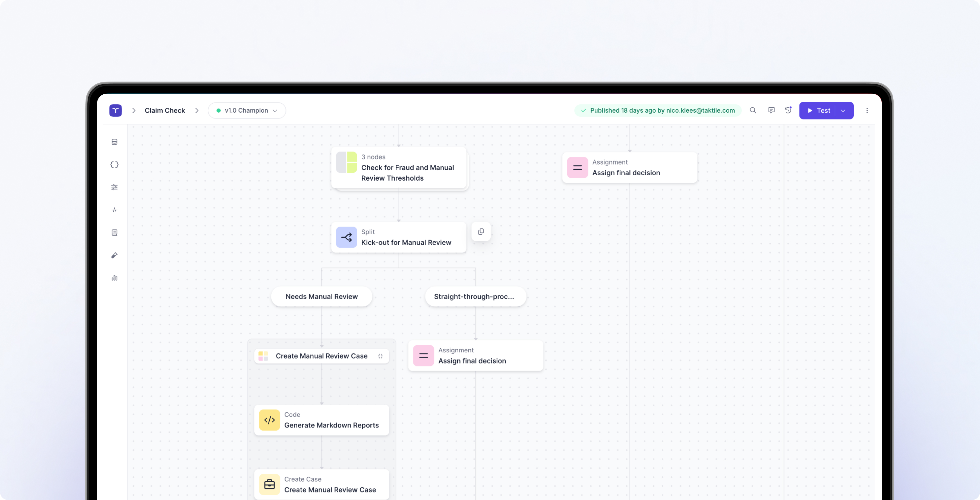Click the Taktile logo home icon
Viewport: 980px width, 500px height.
[115, 110]
